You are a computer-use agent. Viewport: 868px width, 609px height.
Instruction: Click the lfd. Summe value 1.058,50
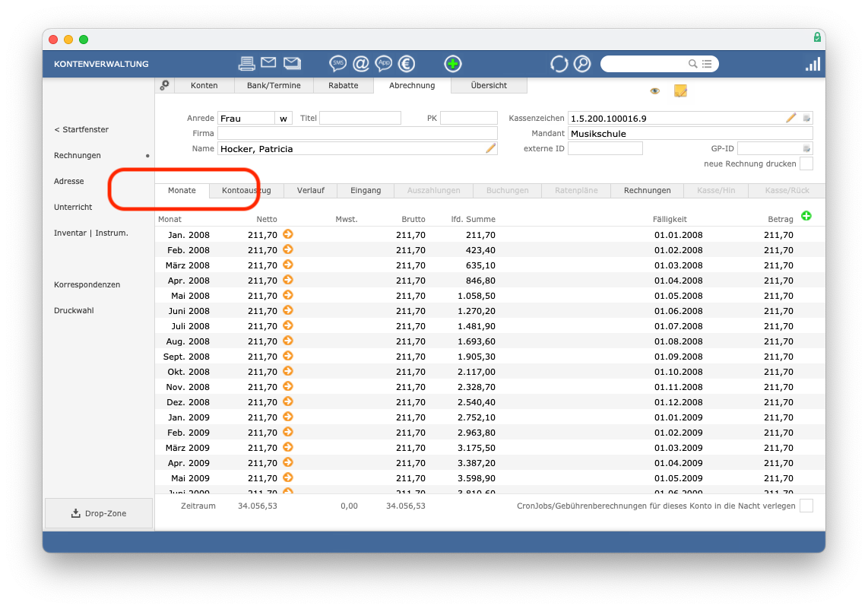pos(477,296)
